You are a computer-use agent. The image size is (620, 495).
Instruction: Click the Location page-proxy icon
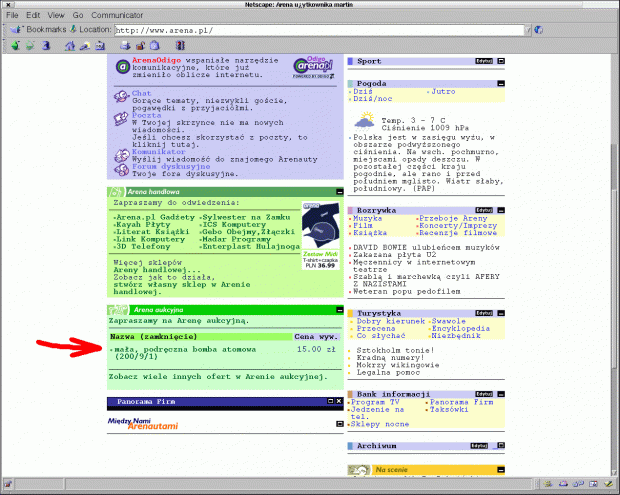tap(73, 29)
